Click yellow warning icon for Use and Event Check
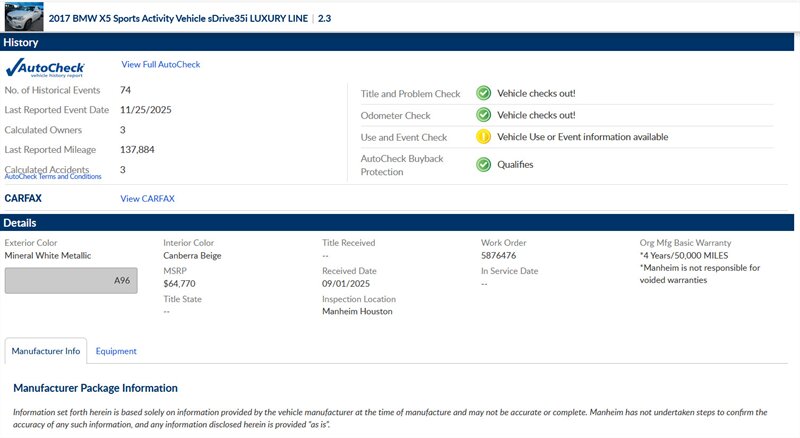The height and width of the screenshot is (438, 800). pyautogui.click(x=483, y=137)
